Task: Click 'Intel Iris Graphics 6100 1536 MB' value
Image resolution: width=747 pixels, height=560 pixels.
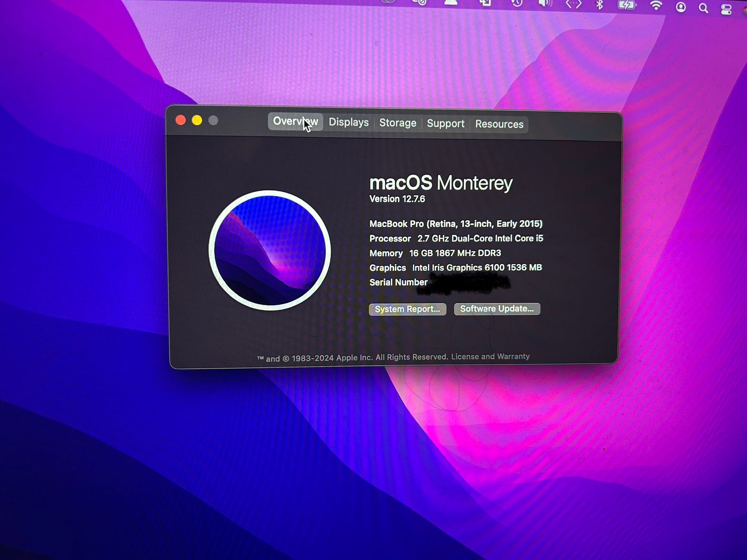Action: (477, 268)
